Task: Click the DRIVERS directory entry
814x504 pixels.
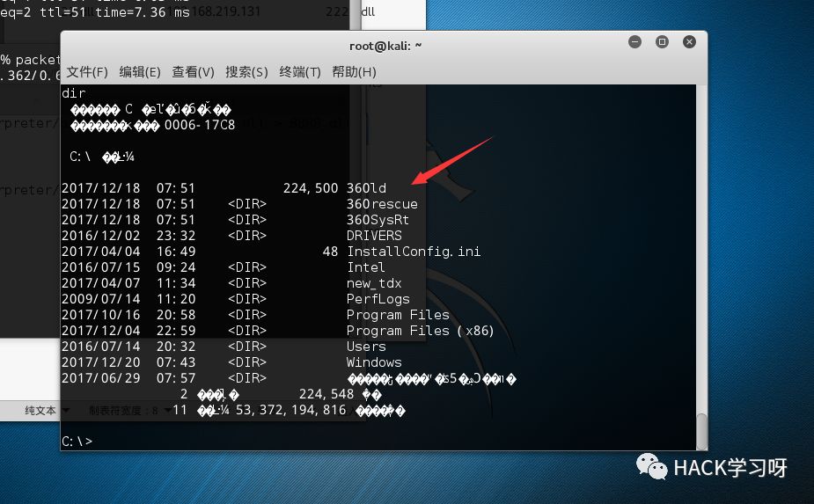Action: point(374,236)
